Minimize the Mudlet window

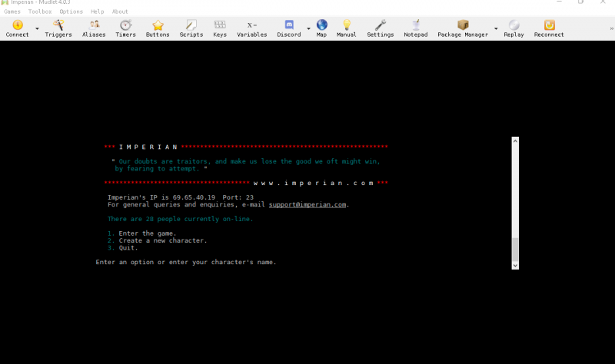(560, 2)
